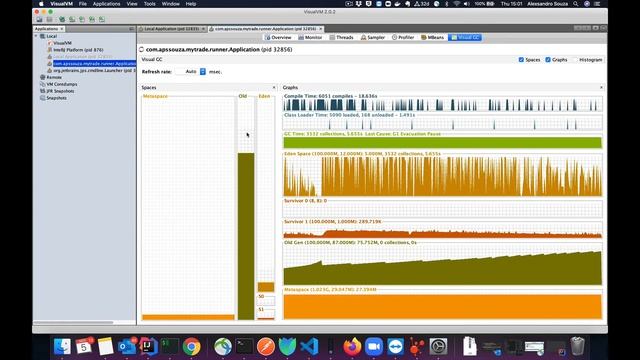Click the Add JFR Snapshot toolbar icon
640x360 pixels.
(92, 19)
